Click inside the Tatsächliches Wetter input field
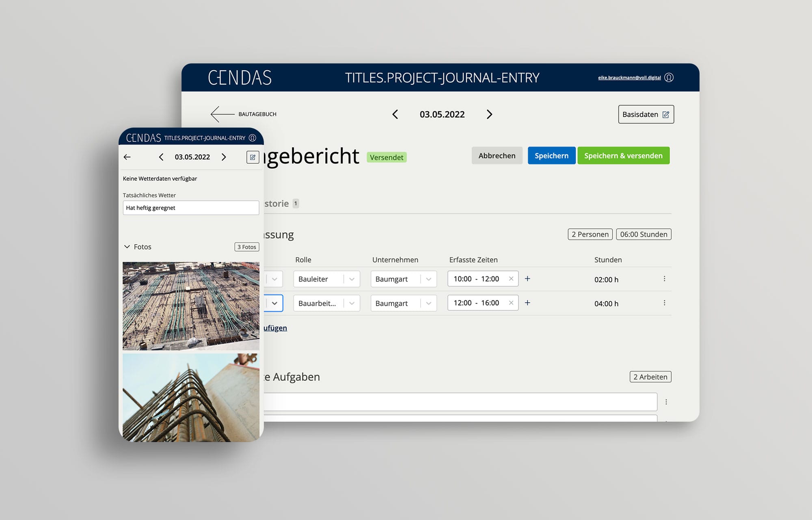Image resolution: width=812 pixels, height=520 pixels. coord(191,208)
